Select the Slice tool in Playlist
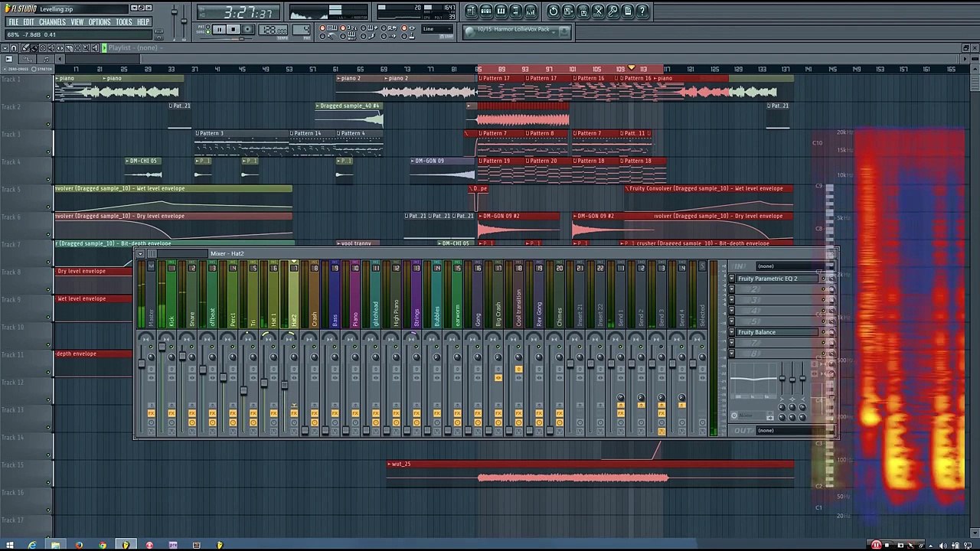This screenshot has width=980, height=551. [x=69, y=47]
